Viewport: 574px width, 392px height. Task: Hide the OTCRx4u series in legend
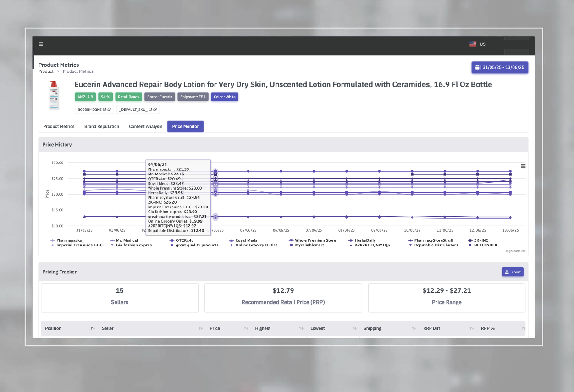pos(182,240)
